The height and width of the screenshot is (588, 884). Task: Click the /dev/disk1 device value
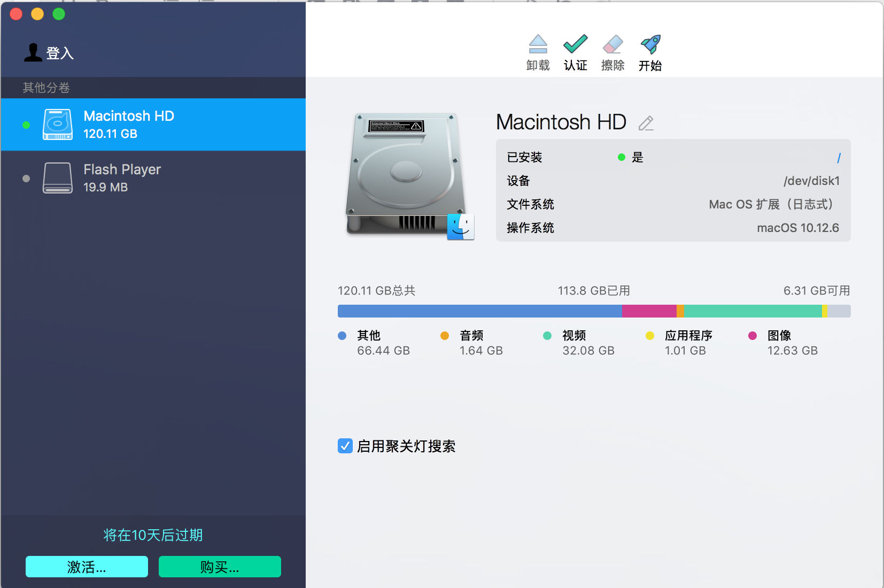(x=811, y=181)
